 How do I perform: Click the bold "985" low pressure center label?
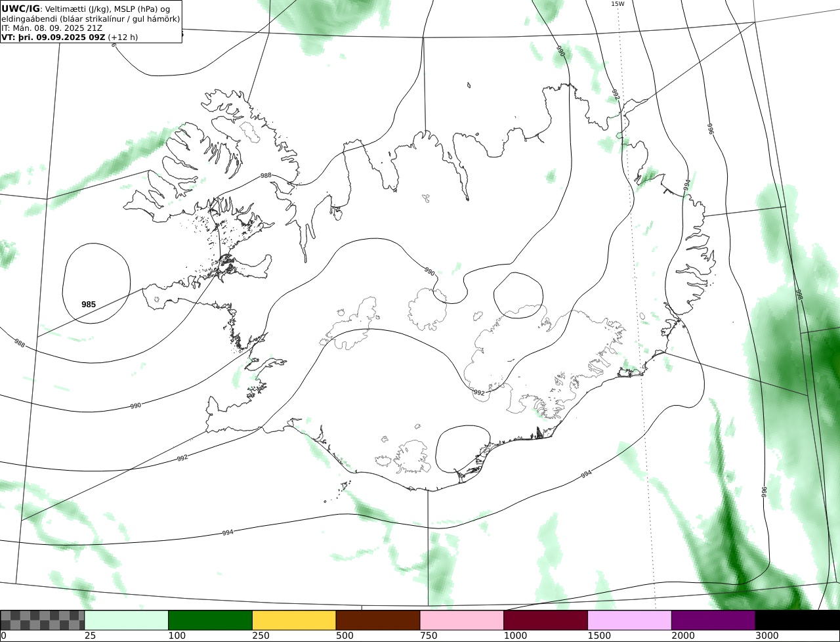click(89, 305)
